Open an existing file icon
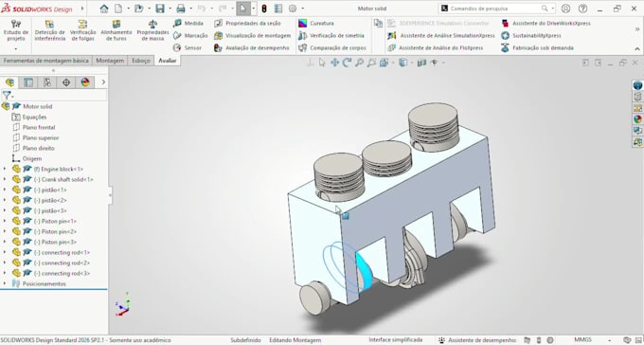This screenshot has width=644, height=345. [138, 9]
